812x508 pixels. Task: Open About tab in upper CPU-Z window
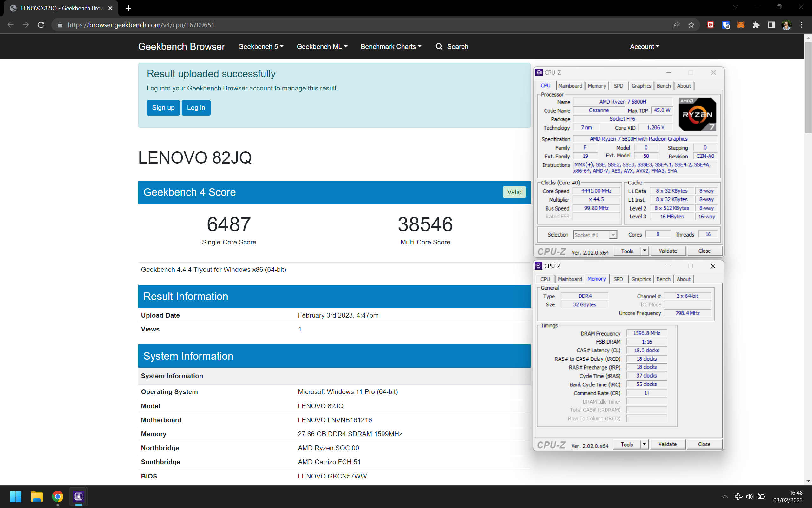[x=684, y=86]
